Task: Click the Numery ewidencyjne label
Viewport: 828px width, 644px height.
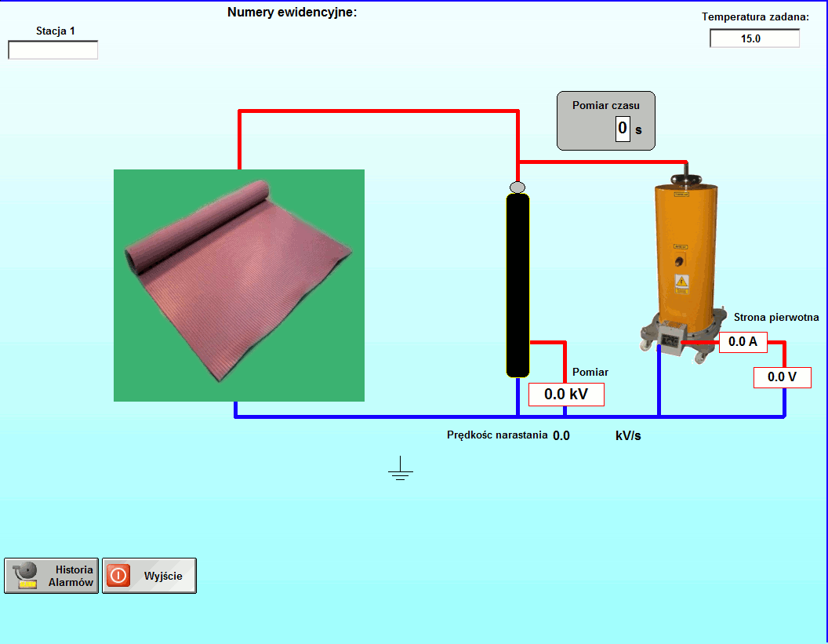Action: coord(292,12)
